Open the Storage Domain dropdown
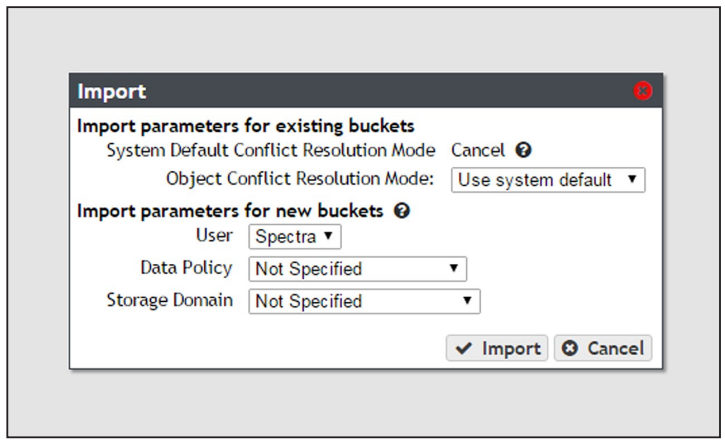Image resolution: width=725 pixels, height=445 pixels. pyautogui.click(x=364, y=302)
